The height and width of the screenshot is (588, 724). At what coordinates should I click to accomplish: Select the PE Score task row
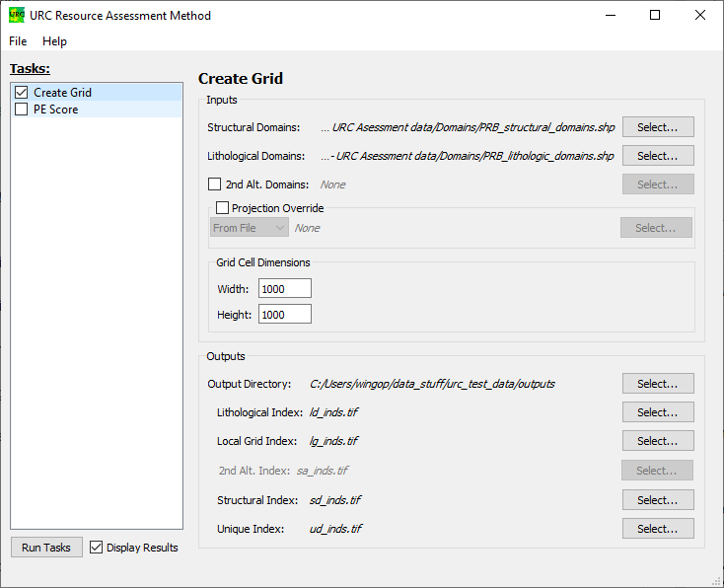coord(97,110)
